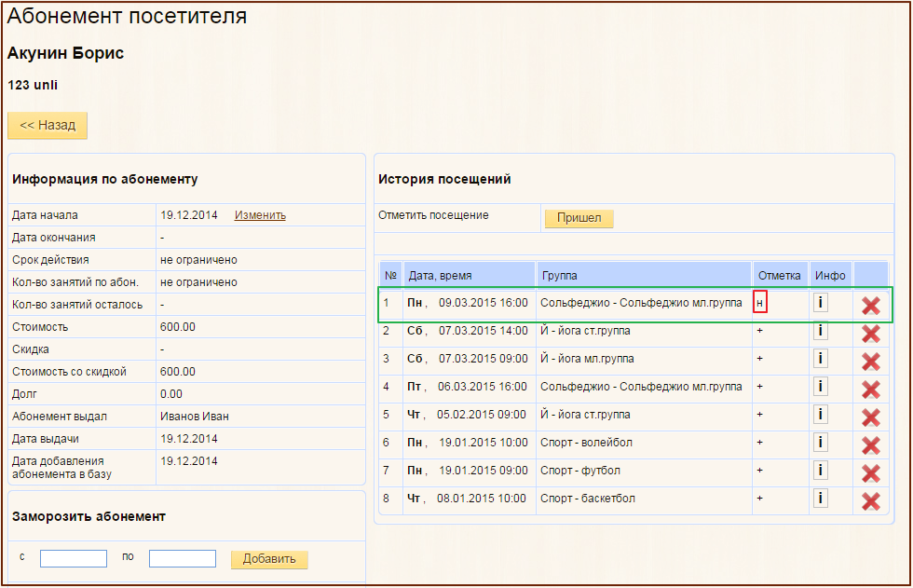Focus the freeze end date 'по' field
This screenshot has width=913, height=588.
[183, 558]
